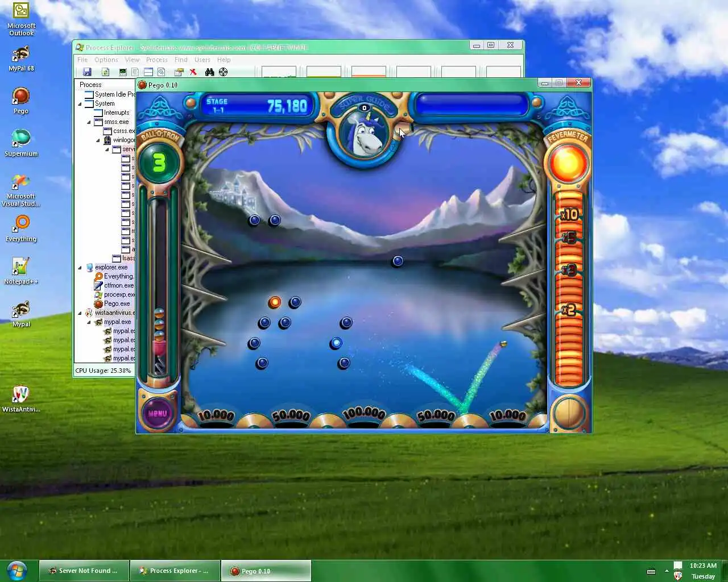Click the x10 Fevermeter multiplier mark
Screen dimensions: 728x582
(x=569, y=215)
